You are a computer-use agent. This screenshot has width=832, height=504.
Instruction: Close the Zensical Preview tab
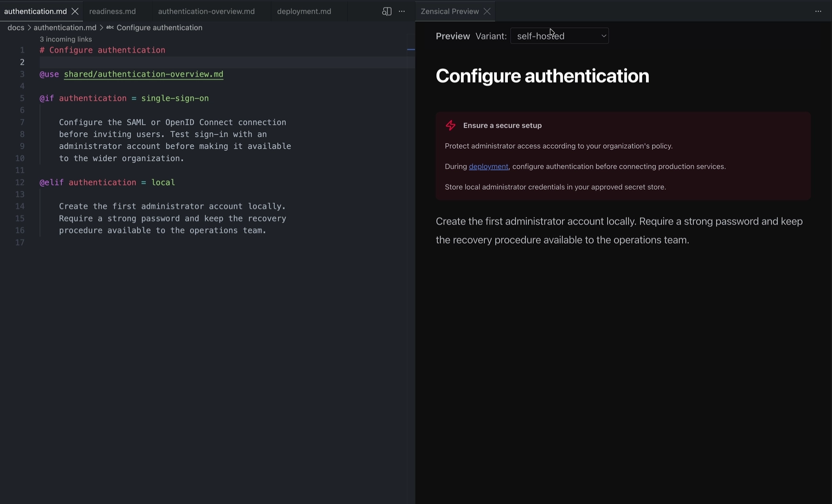(487, 11)
